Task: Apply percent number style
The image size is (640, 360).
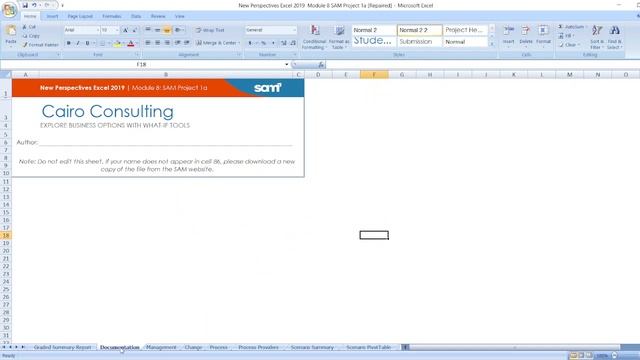Action: (x=264, y=43)
